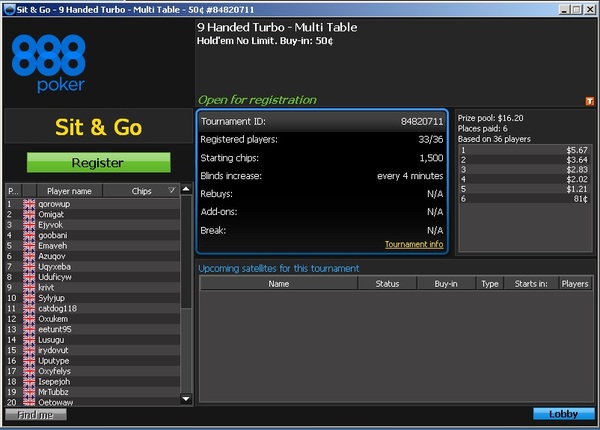
Task: Click the flag icon beside krivt
Action: point(29,287)
